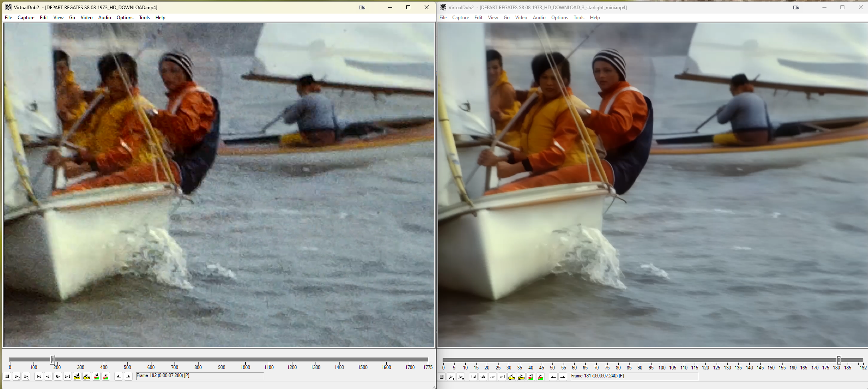The image size is (868, 389).
Task: Open the Options menu in the right window
Action: click(560, 18)
